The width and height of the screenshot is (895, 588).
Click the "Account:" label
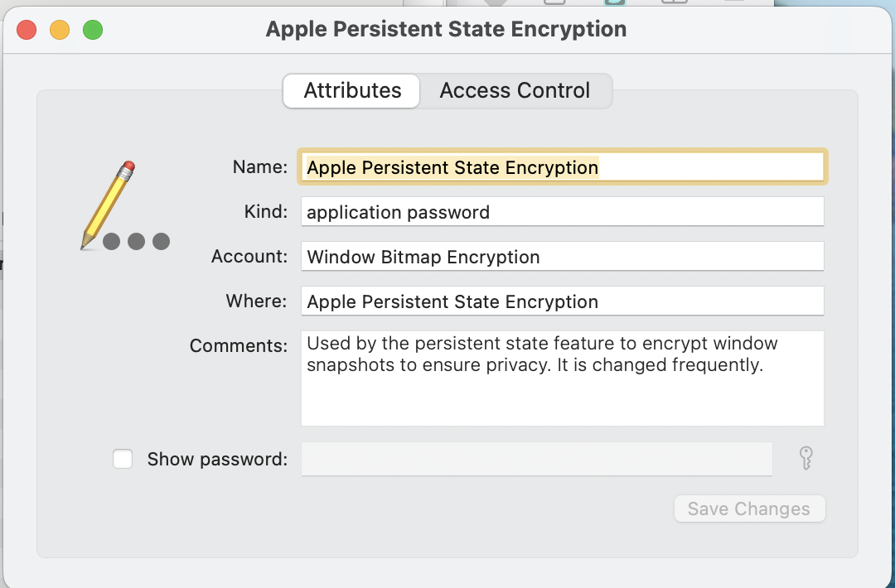coord(249,257)
